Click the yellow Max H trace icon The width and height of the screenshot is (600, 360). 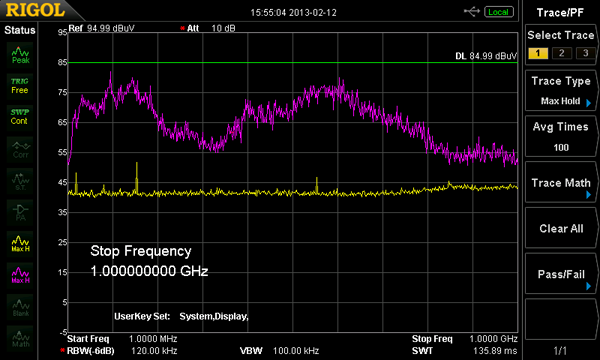click(x=20, y=244)
